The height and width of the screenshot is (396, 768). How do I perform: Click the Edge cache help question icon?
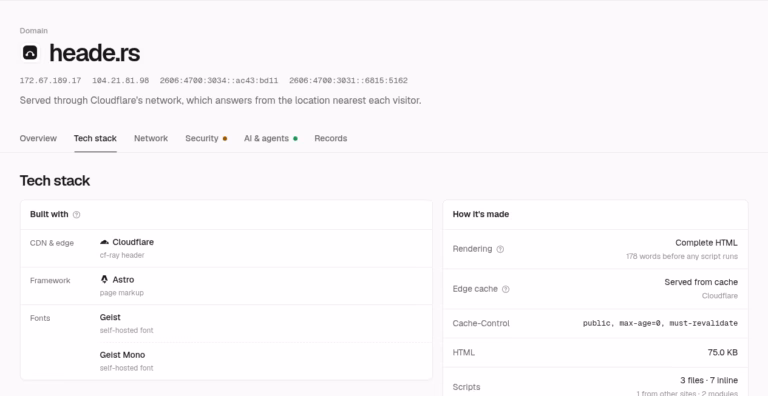click(506, 289)
